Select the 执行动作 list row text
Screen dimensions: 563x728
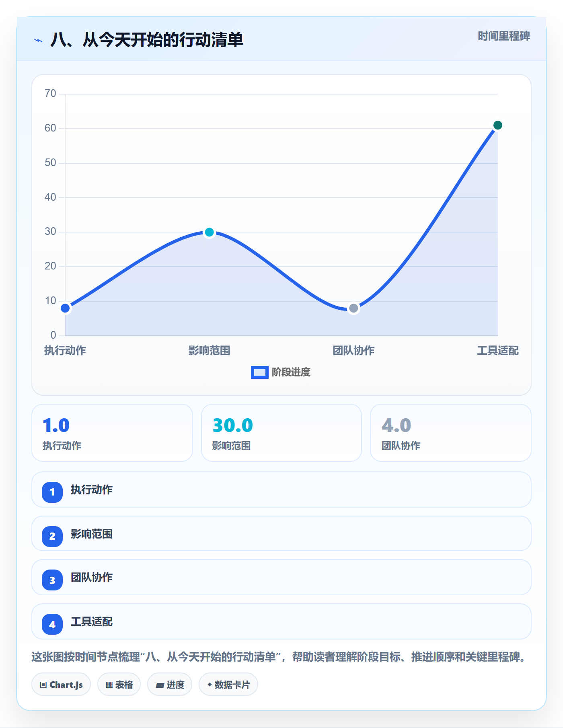(92, 490)
